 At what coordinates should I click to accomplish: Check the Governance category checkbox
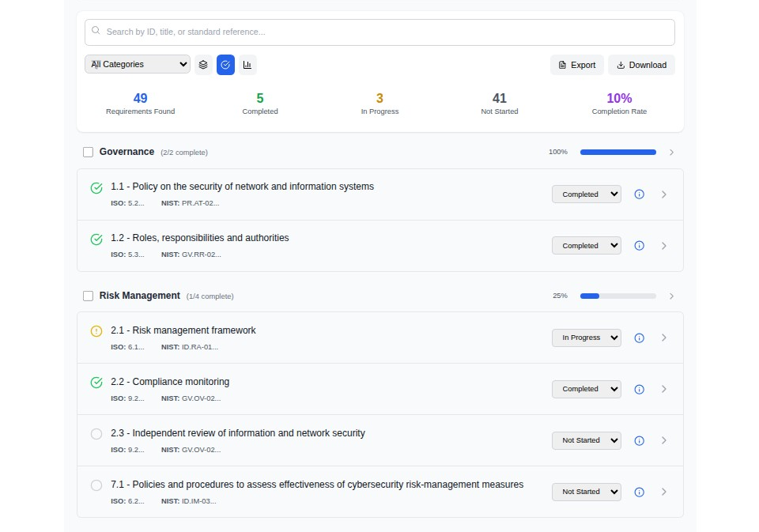(x=89, y=152)
